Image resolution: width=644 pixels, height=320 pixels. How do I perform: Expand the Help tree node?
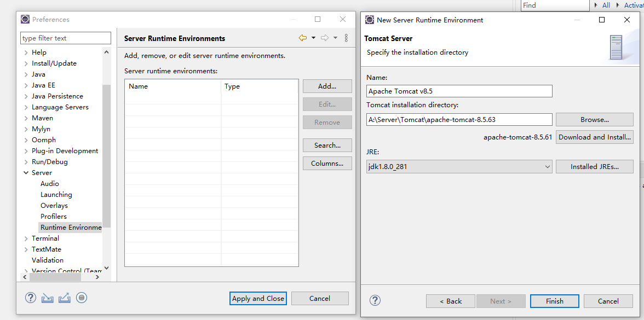[x=26, y=53]
